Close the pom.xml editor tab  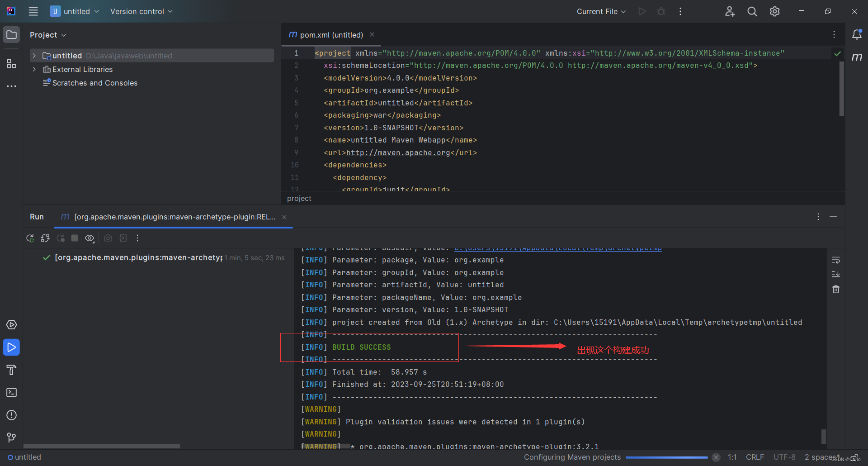click(372, 34)
